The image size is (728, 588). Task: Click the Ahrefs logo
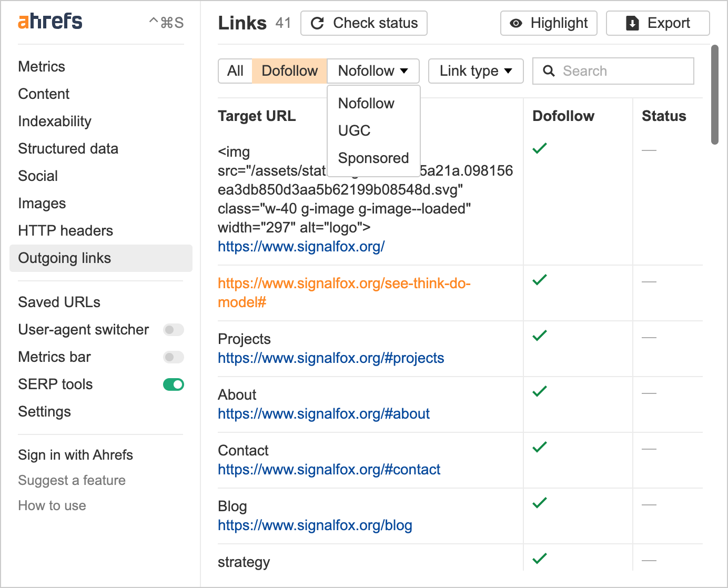coord(50,22)
